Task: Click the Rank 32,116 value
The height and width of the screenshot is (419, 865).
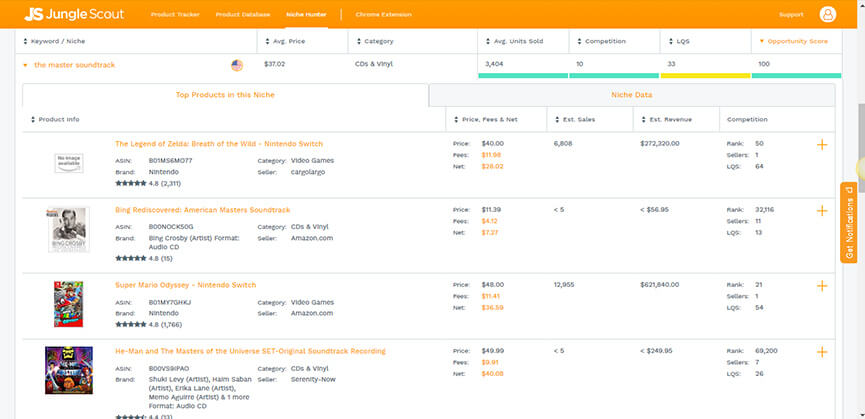Action: coord(765,210)
